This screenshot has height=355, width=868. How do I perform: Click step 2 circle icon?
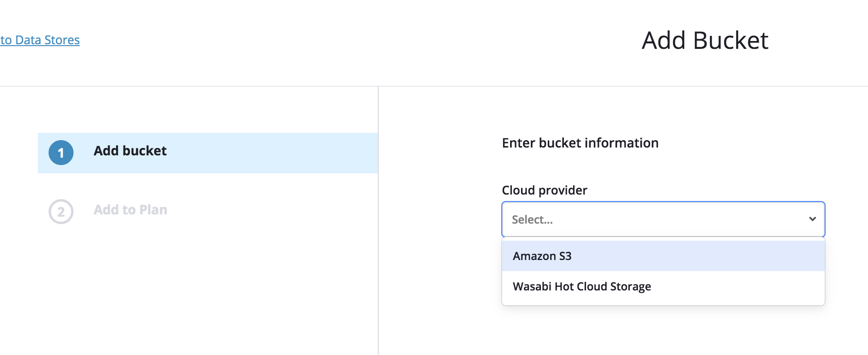pyautogui.click(x=61, y=212)
